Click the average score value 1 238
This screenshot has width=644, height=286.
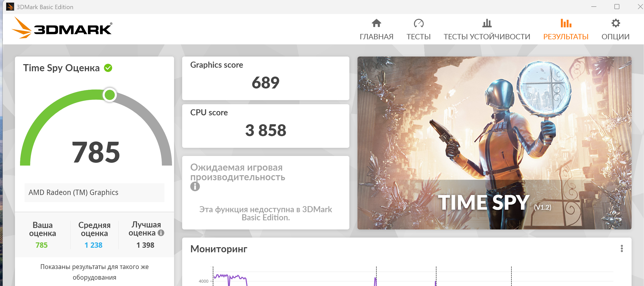[93, 245]
